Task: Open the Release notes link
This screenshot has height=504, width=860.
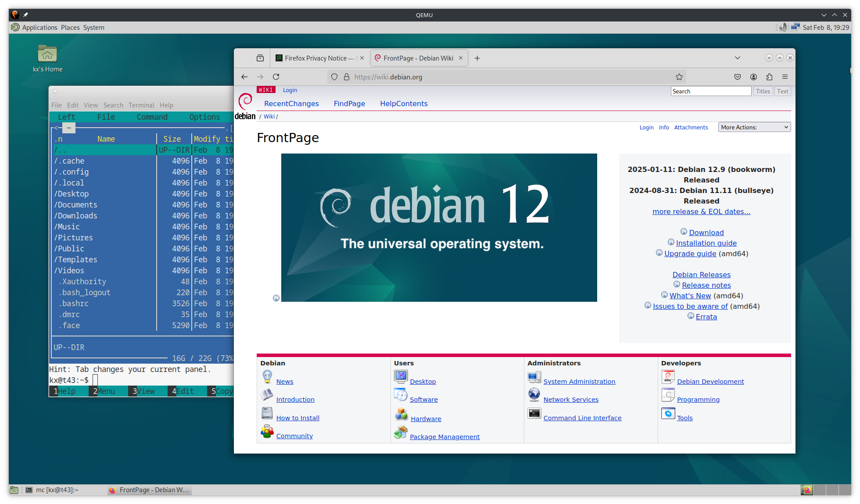Action: (706, 285)
